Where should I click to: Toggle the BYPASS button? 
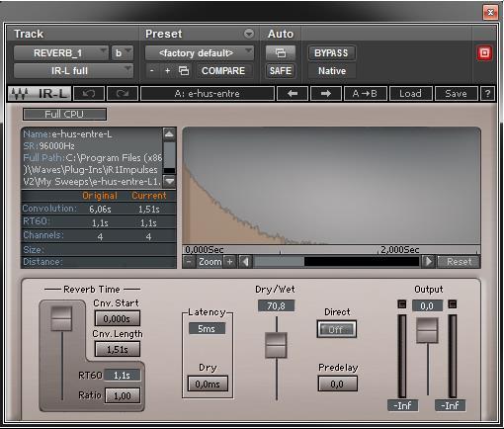(331, 53)
